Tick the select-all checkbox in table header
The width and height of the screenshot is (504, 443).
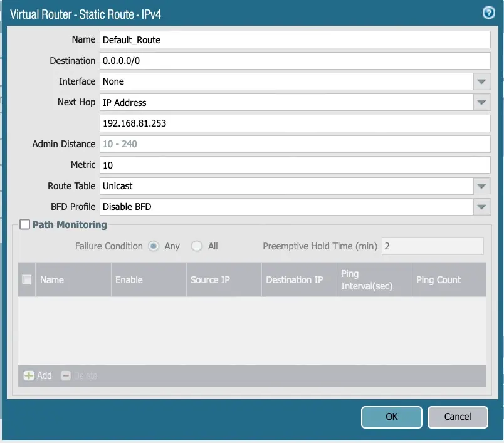click(27, 279)
